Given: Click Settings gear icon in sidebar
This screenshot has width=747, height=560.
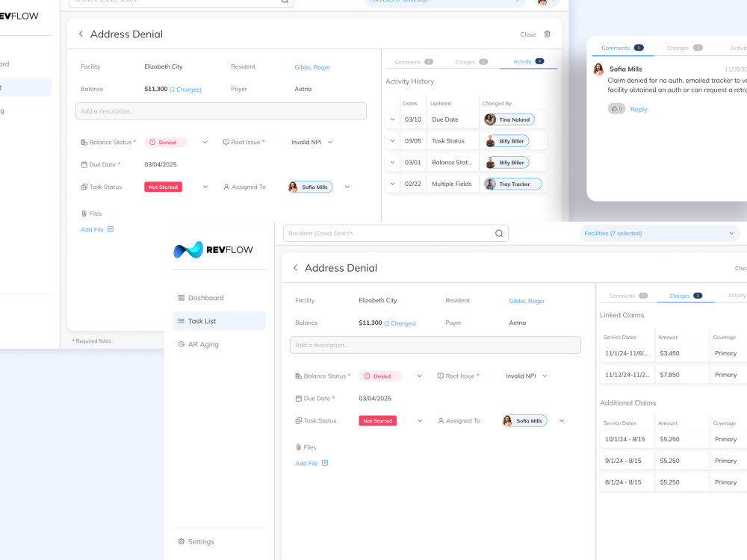Looking at the screenshot, I should tap(181, 541).
